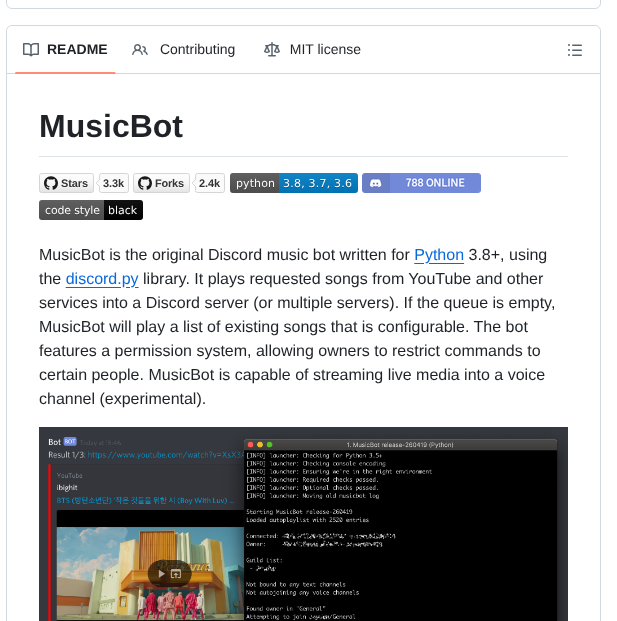Viewport: 617px width, 621px height.
Task: Click the MusicBot heading
Action: pos(111,126)
